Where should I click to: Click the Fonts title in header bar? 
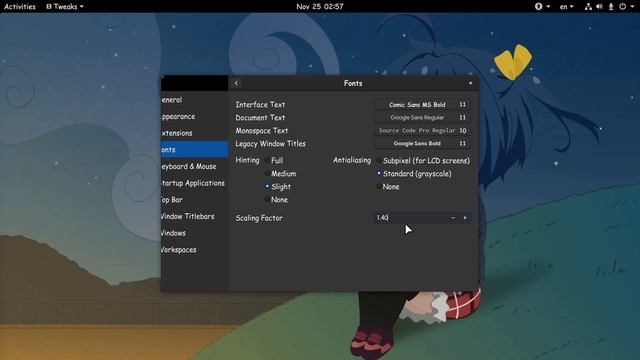pos(353,83)
